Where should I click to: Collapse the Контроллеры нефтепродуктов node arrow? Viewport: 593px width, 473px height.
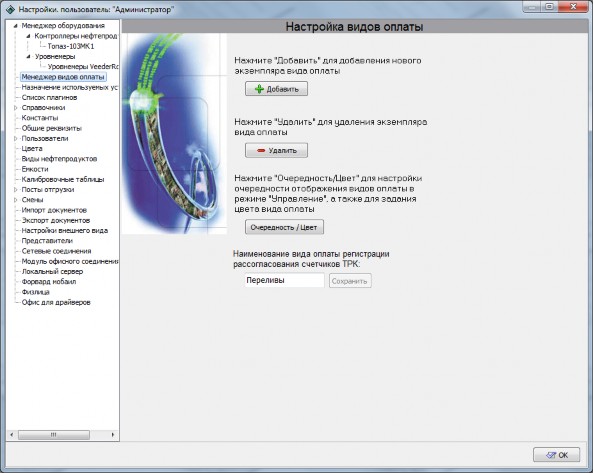coord(28,36)
